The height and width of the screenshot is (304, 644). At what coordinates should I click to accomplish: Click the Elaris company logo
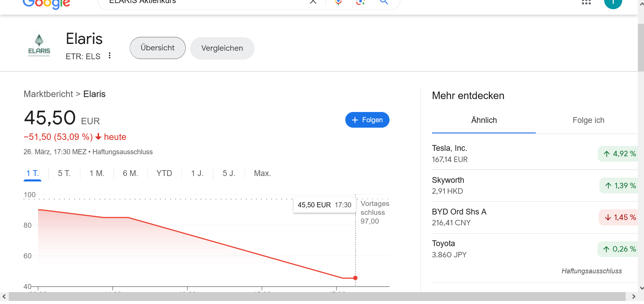point(39,45)
